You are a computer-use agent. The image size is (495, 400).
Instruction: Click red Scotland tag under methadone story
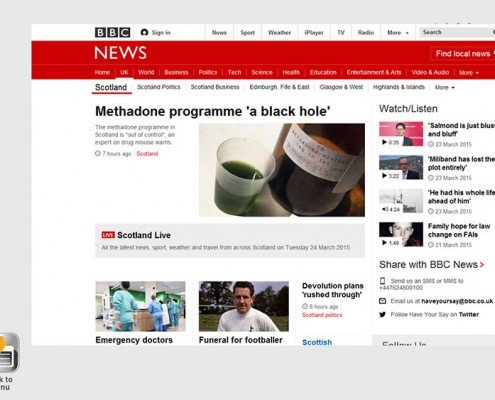(x=147, y=154)
